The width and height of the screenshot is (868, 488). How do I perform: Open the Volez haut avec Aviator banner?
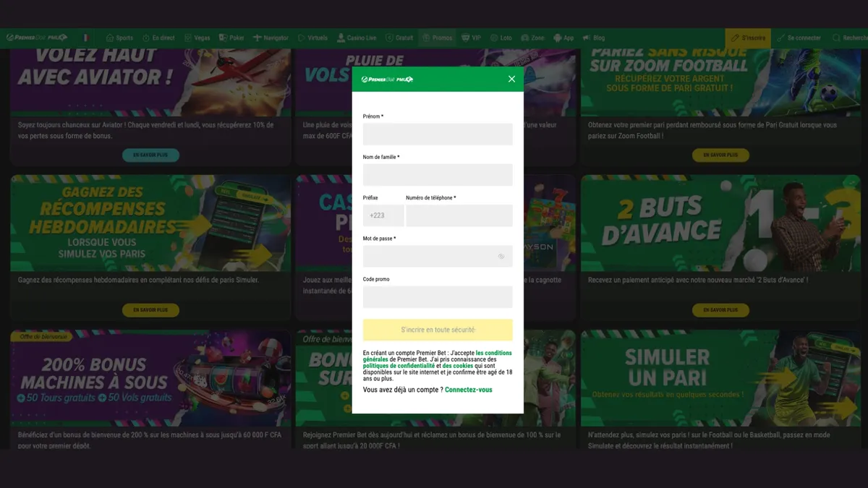150,82
